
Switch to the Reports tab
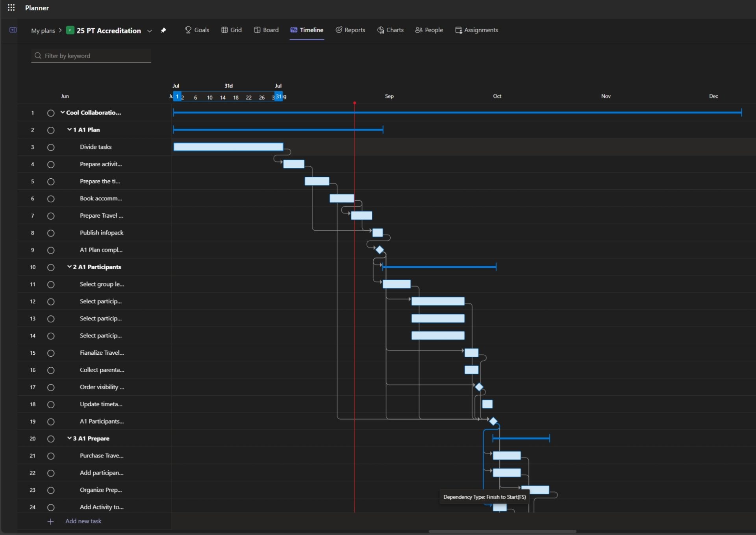(350, 30)
